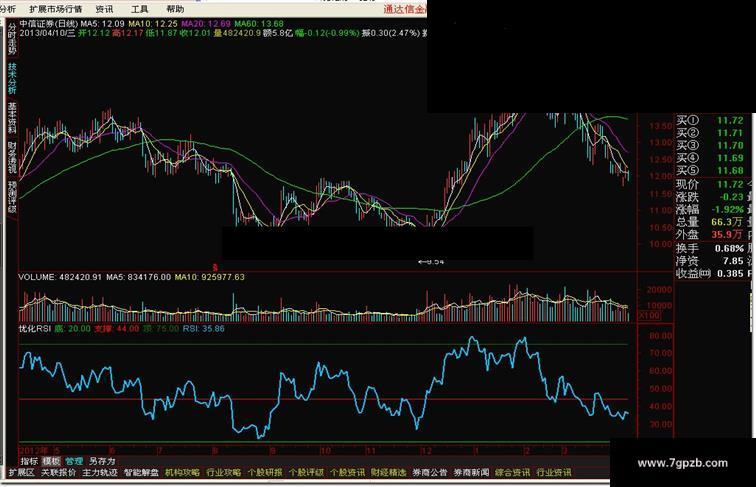756x487 pixels.
Task: Click the 换手 0.68% quote row
Action: (709, 248)
